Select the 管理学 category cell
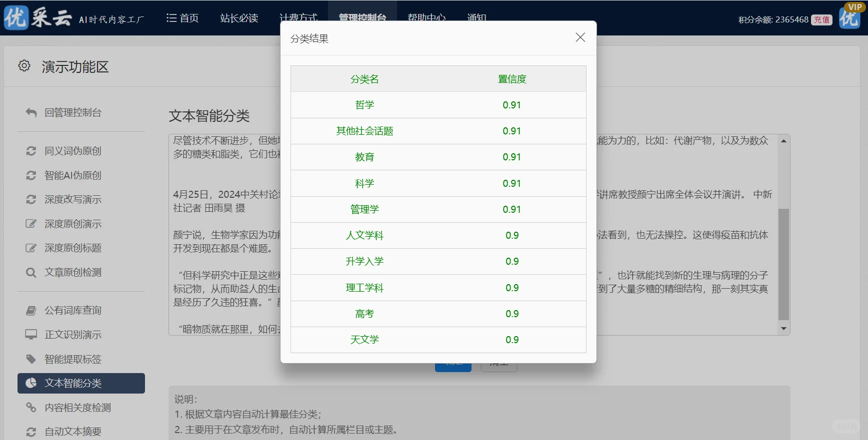 tap(364, 209)
